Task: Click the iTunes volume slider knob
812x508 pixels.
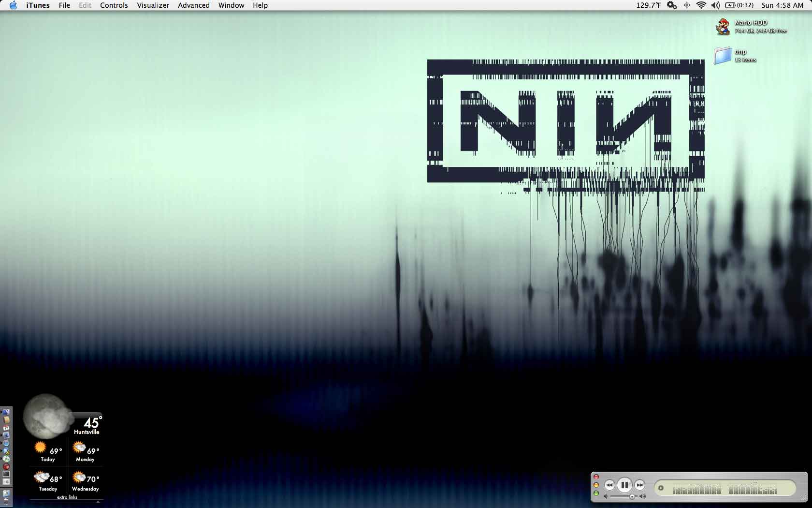Action: [632, 497]
